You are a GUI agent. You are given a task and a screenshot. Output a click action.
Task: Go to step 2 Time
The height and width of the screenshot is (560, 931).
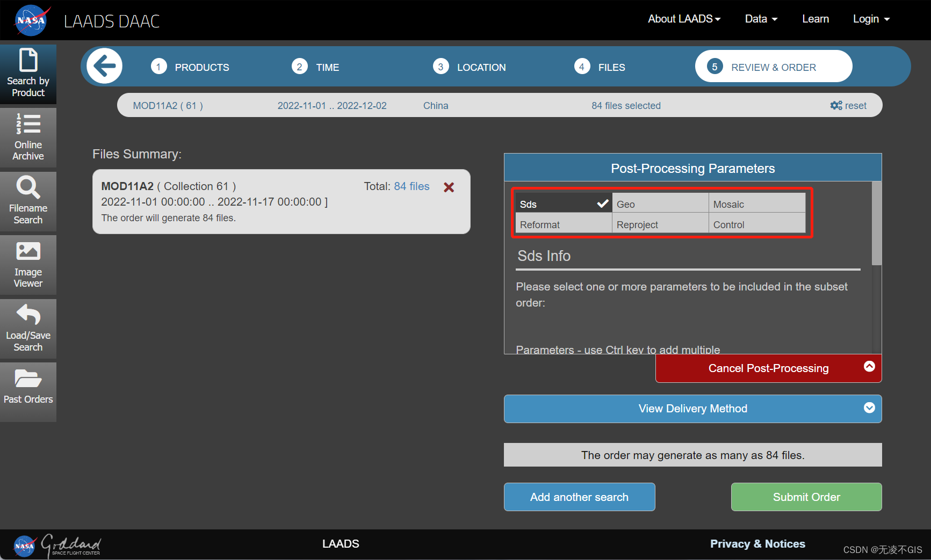[316, 67]
